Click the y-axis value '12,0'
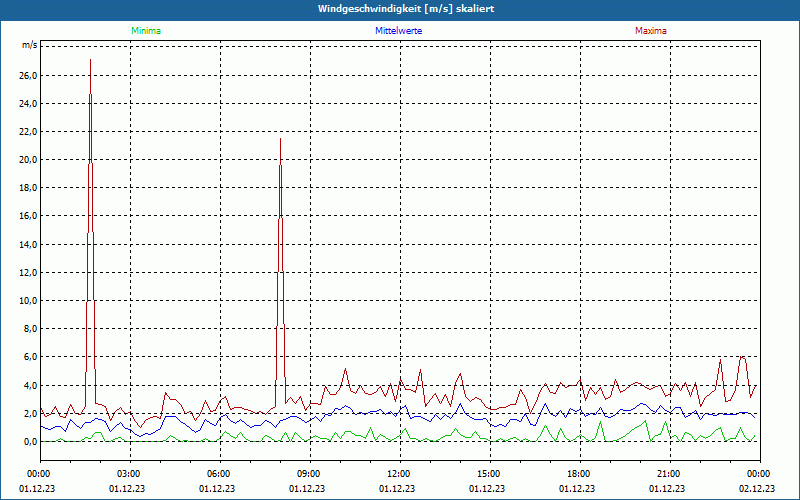The height and width of the screenshot is (500, 800). click(29, 272)
